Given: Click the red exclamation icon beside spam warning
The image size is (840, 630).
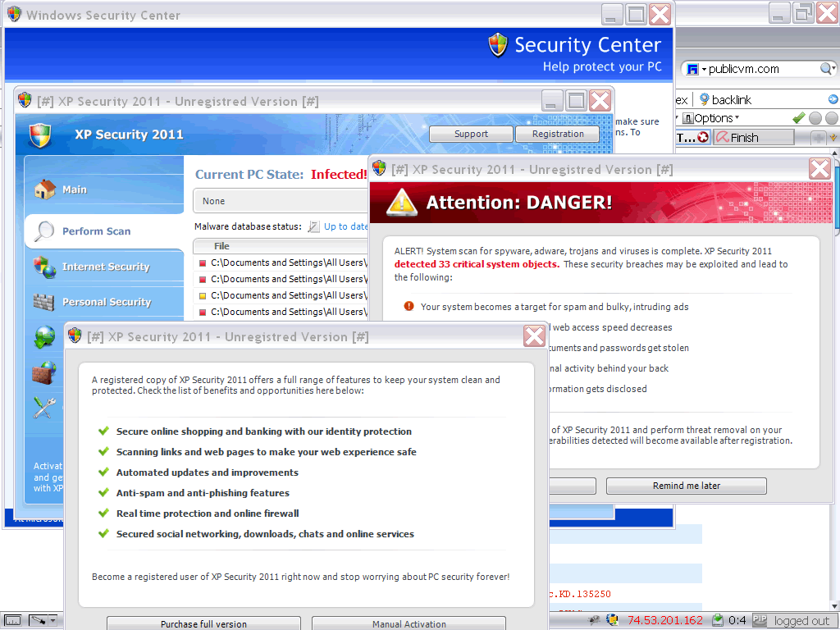Looking at the screenshot, I should [409, 307].
